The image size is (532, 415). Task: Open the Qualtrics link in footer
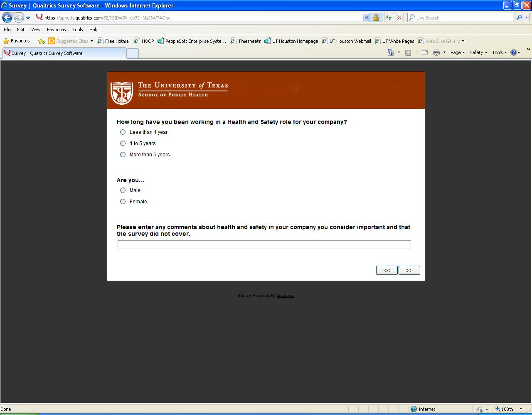[285, 296]
